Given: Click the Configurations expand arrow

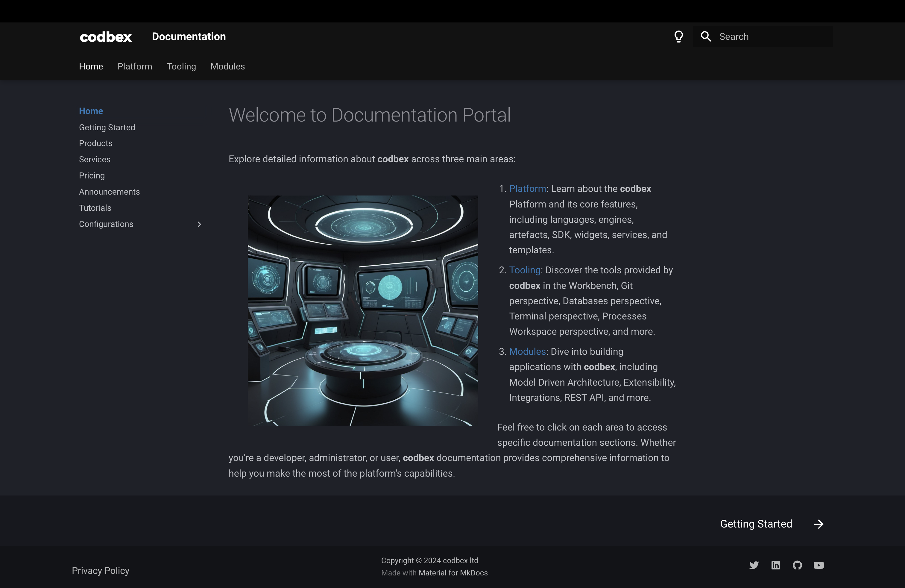Looking at the screenshot, I should (198, 224).
